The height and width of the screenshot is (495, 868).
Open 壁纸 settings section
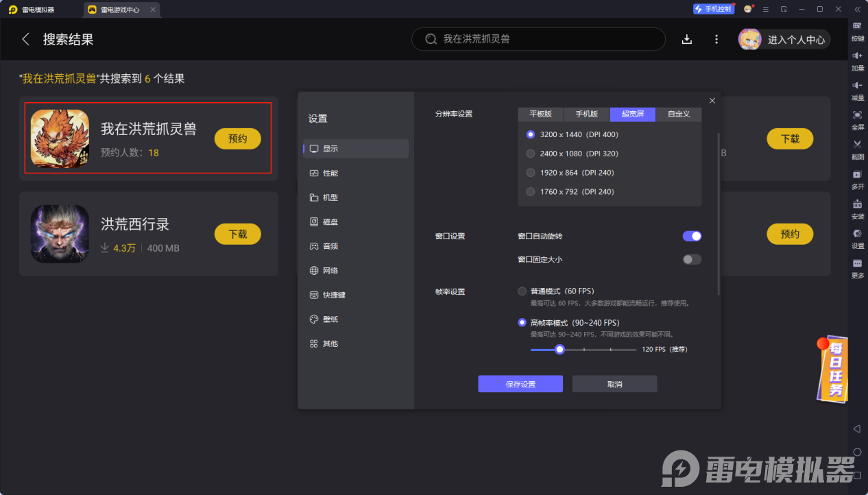(356, 319)
